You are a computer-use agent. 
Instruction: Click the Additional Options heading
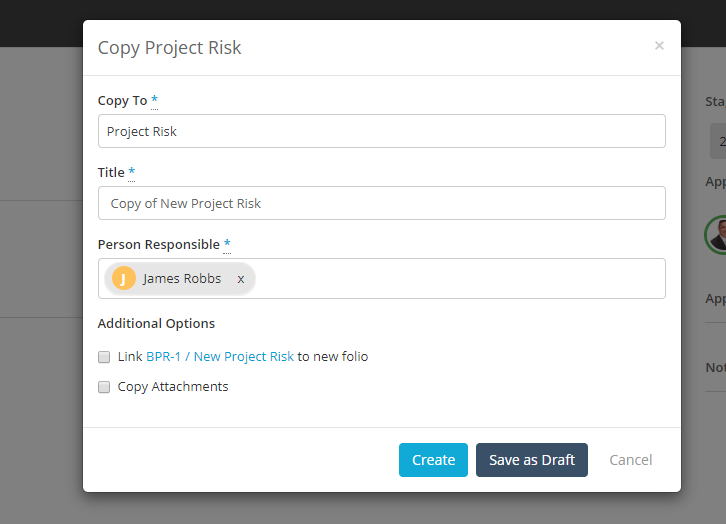[x=156, y=323]
